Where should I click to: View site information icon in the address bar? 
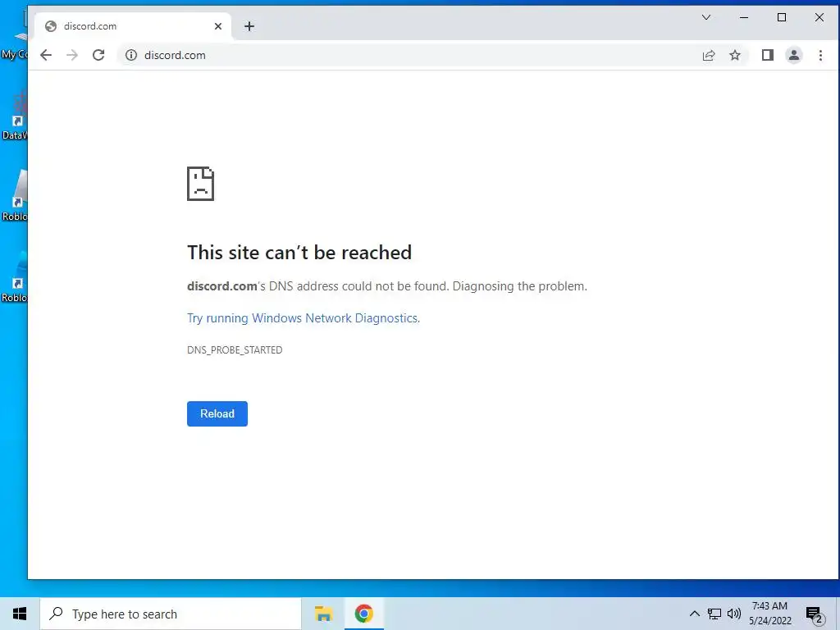131,55
